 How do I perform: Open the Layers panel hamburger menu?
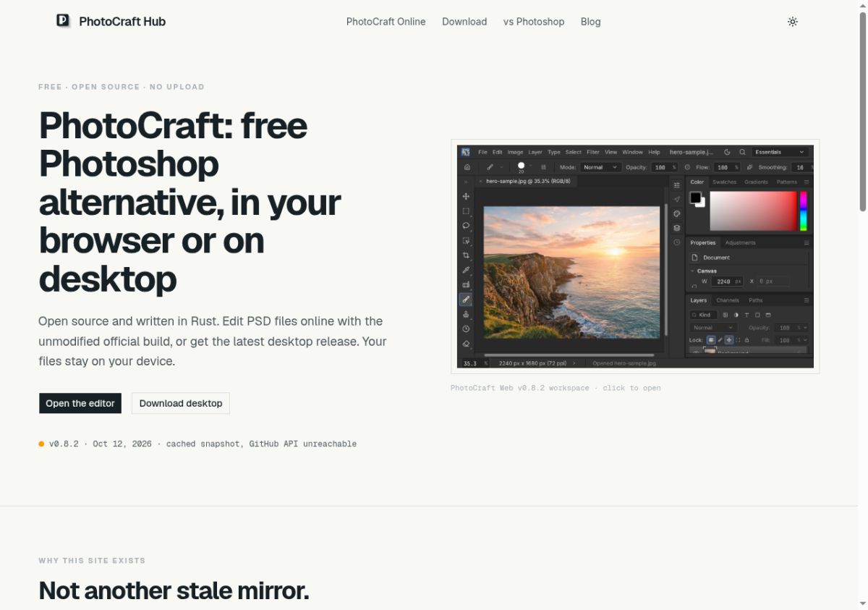coord(807,300)
